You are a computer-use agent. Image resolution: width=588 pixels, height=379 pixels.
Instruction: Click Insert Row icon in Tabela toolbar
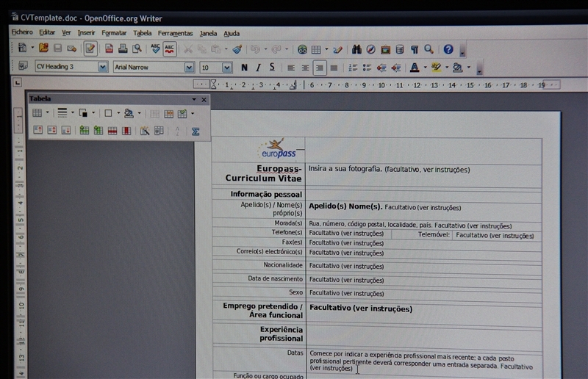[x=84, y=131]
